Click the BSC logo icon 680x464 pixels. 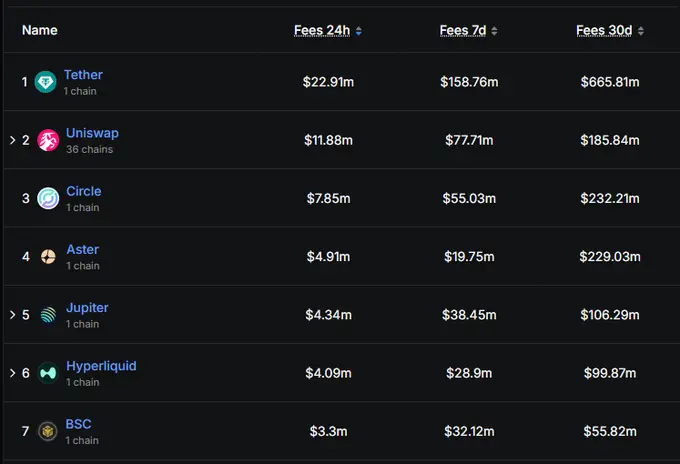tap(47, 431)
